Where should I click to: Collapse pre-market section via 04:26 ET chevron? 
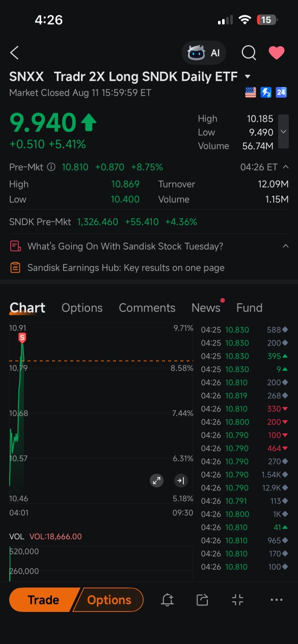[285, 167]
